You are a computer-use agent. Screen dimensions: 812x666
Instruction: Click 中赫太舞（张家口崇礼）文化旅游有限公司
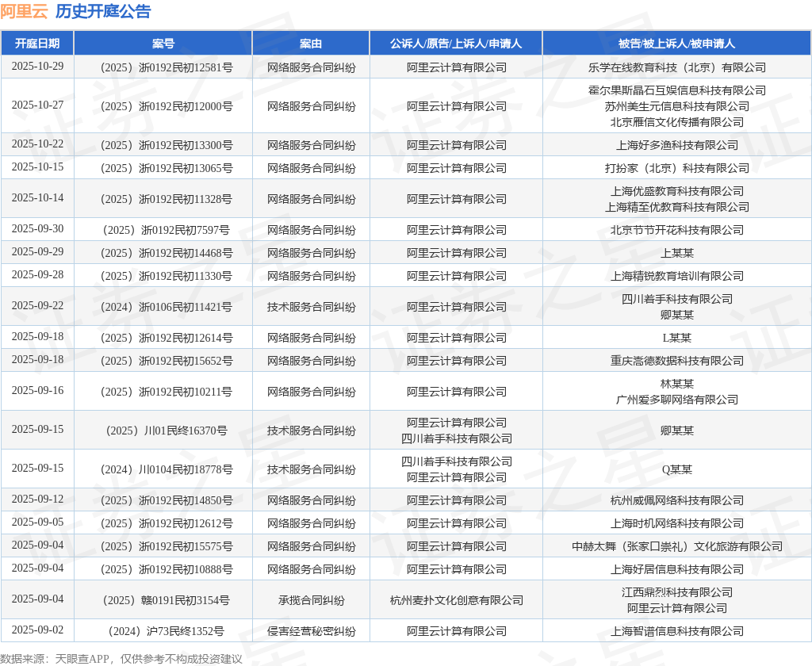(677, 546)
